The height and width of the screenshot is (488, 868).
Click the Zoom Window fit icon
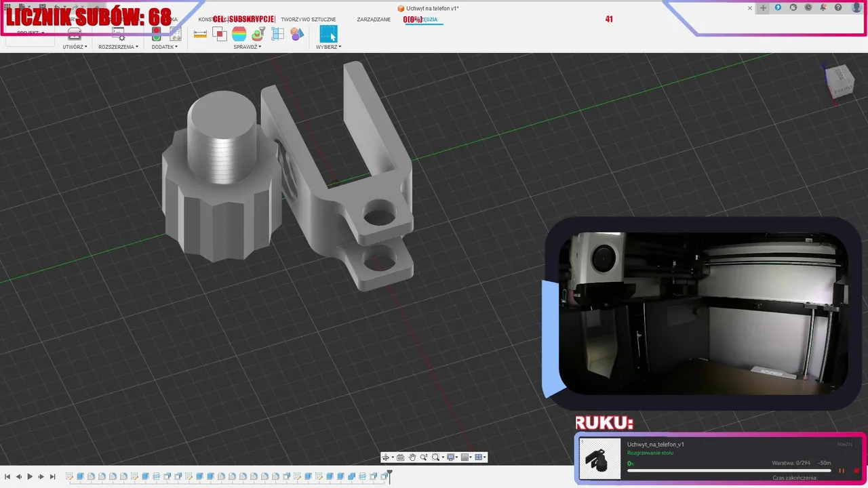click(x=435, y=457)
